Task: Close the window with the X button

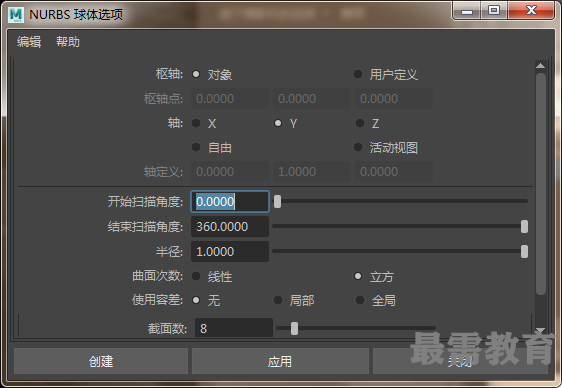Action: [x=531, y=11]
